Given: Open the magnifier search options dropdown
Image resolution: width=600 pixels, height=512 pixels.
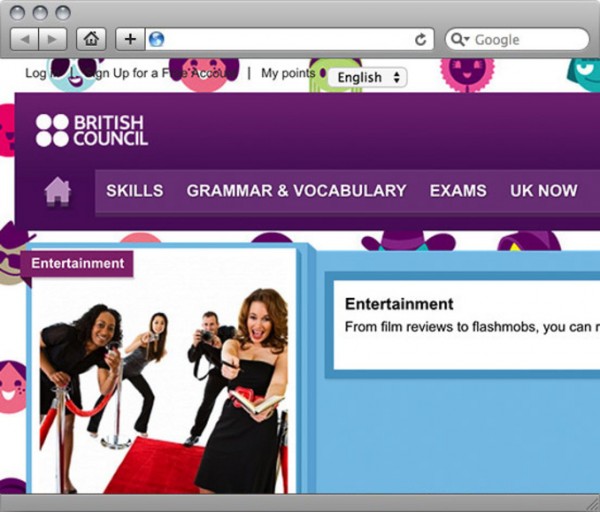Looking at the screenshot, I should (460, 39).
